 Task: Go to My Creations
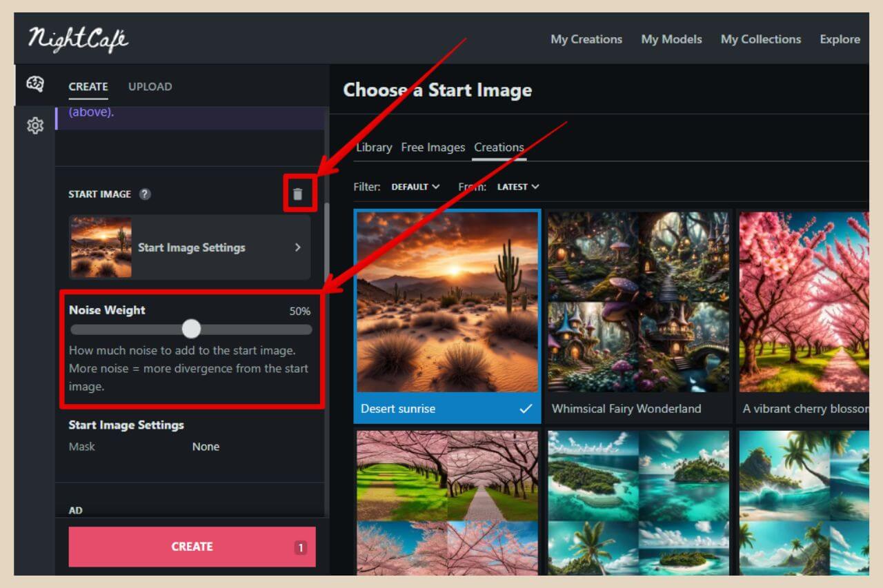(586, 39)
